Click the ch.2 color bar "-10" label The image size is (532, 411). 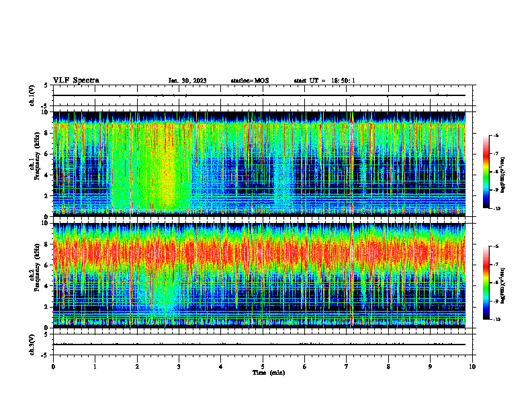pyautogui.click(x=496, y=320)
